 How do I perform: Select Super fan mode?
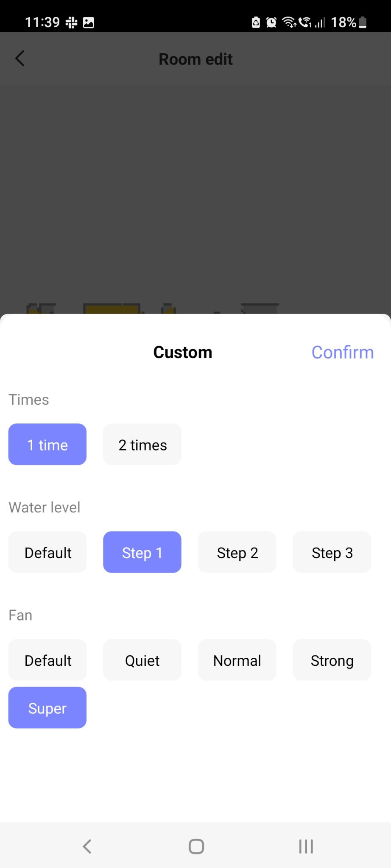(x=47, y=708)
